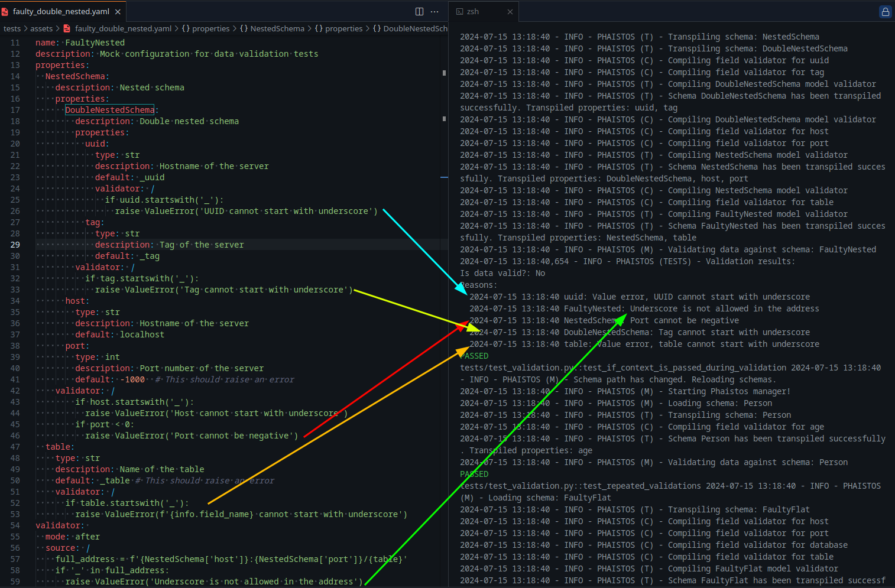Click line number 11 in the gutter
The width and height of the screenshot is (895, 588).
click(15, 43)
